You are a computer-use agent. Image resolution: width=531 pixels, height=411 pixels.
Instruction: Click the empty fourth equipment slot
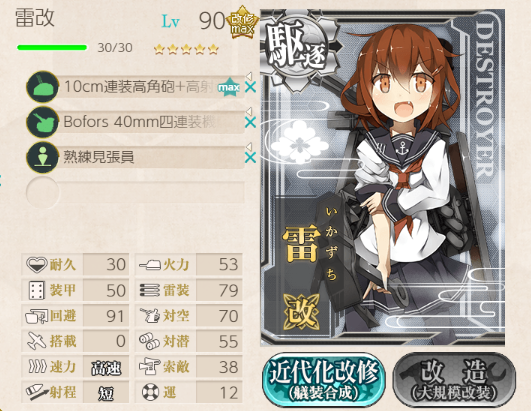coord(135,192)
